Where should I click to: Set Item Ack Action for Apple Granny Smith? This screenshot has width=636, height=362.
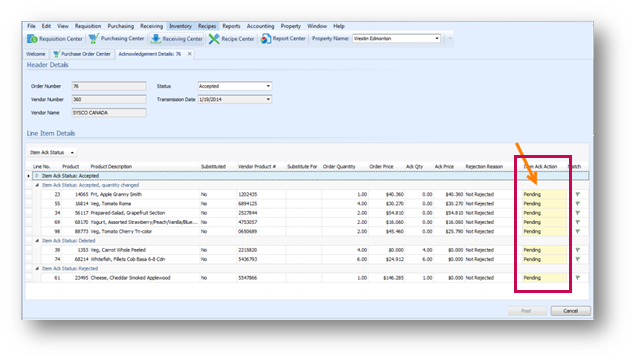pyautogui.click(x=544, y=194)
